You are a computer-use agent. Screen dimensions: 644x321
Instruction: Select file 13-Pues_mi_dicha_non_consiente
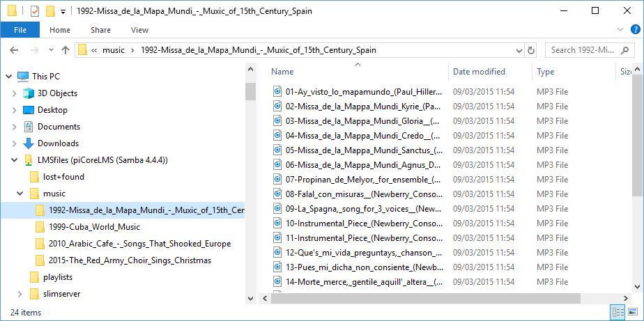[x=365, y=267]
